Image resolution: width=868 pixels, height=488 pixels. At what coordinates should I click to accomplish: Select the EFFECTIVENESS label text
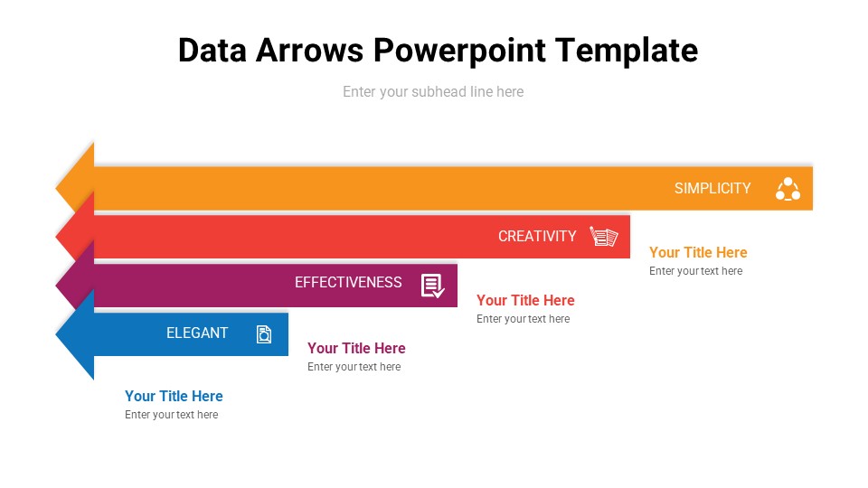pos(348,282)
